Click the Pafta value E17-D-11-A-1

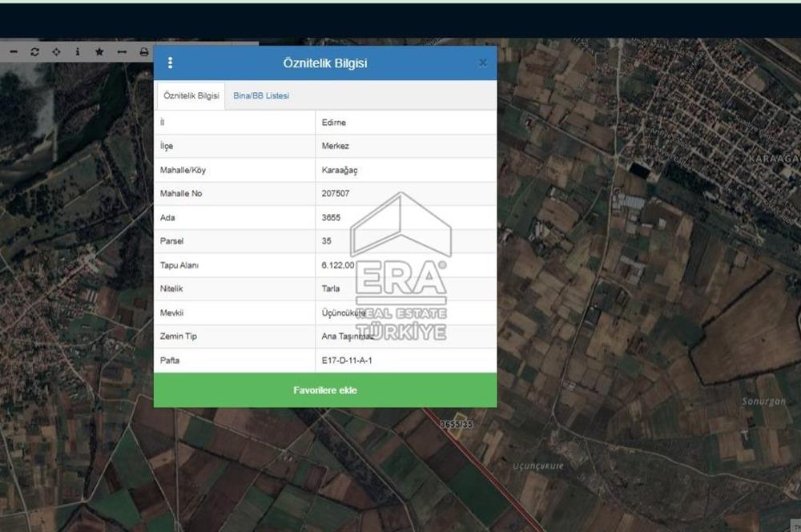[x=347, y=361]
